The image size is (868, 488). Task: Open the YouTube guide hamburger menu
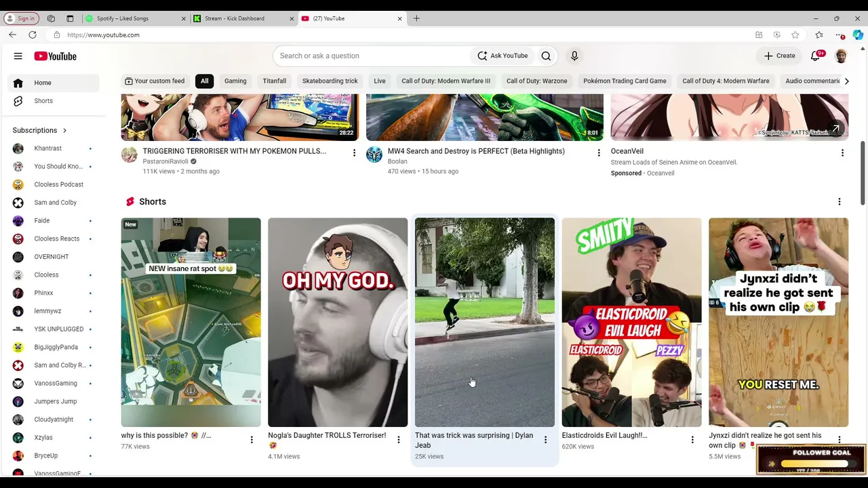[18, 56]
